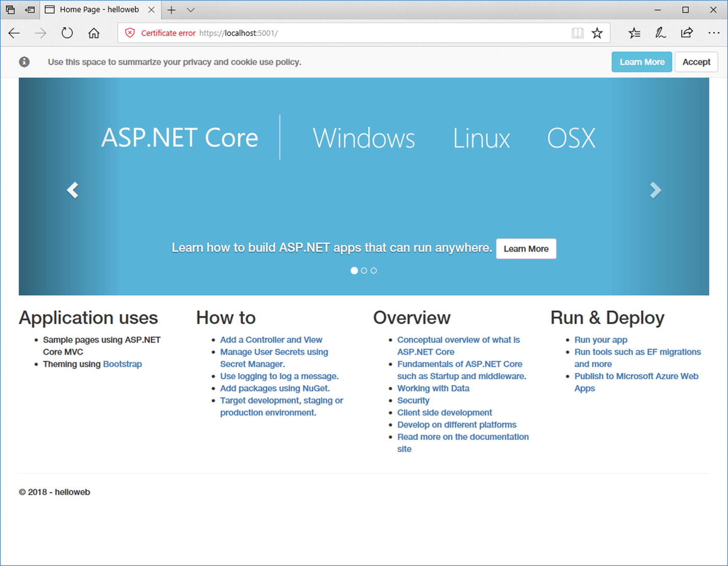The height and width of the screenshot is (566, 728).
Task: Show tab previews chevron
Action: coord(191,10)
